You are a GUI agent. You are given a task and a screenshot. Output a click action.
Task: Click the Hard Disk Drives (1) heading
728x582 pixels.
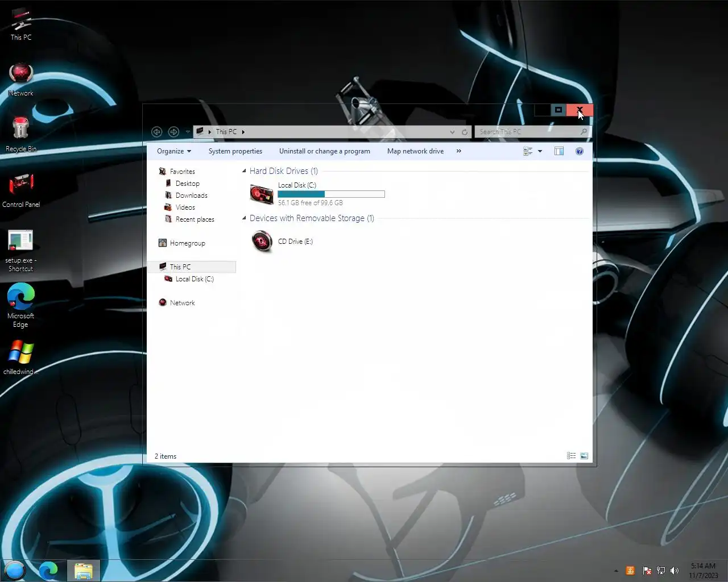coord(284,171)
